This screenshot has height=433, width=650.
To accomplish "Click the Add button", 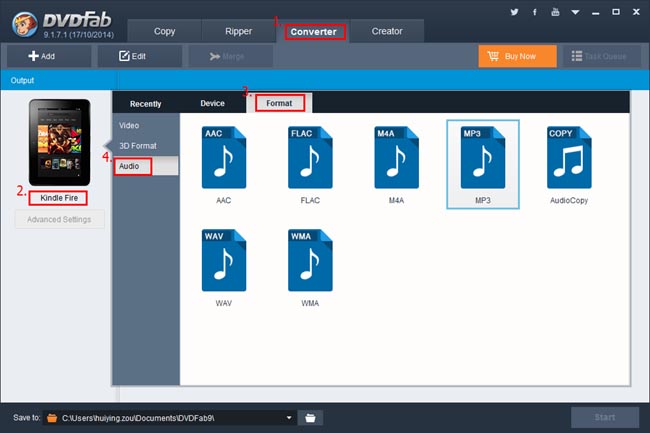I will pyautogui.click(x=49, y=56).
